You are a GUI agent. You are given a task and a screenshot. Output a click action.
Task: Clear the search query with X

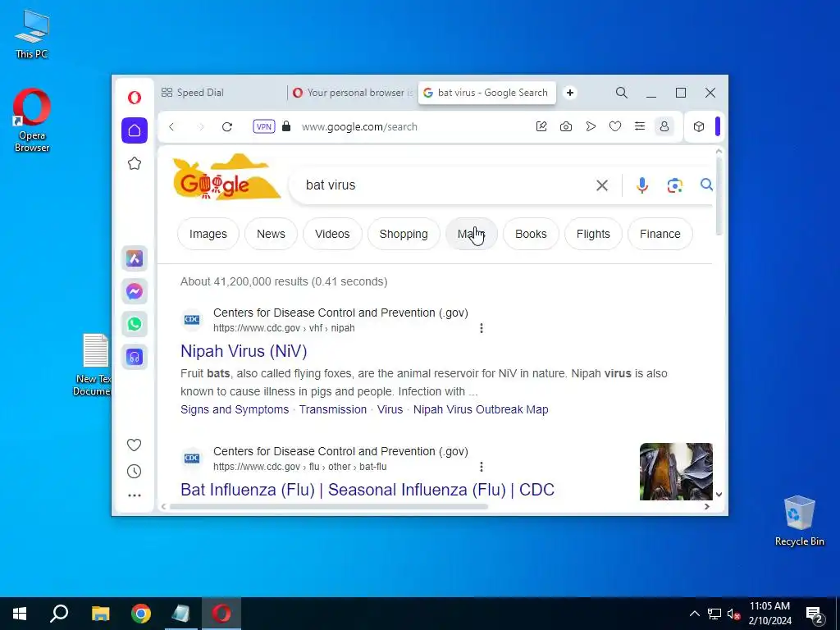(x=602, y=185)
